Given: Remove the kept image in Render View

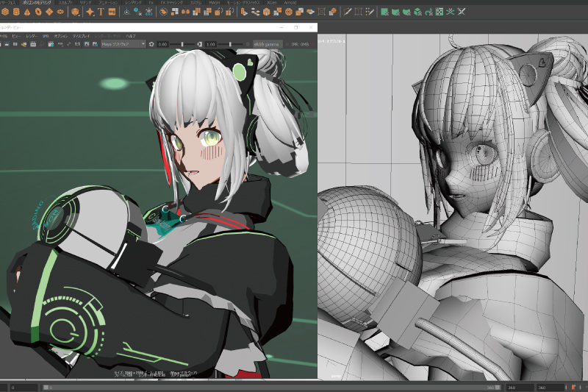Looking at the screenshot, I should 95,44.
